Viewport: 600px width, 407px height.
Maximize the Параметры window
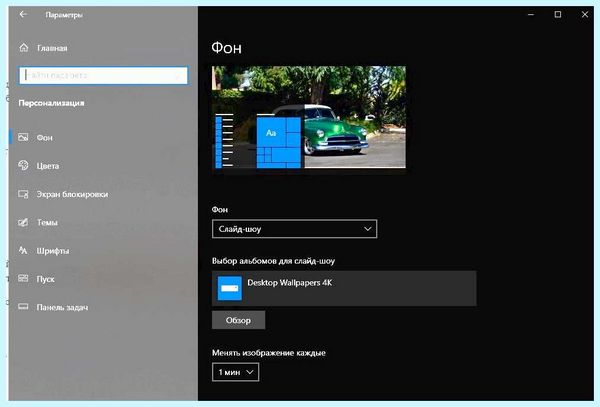click(x=558, y=15)
